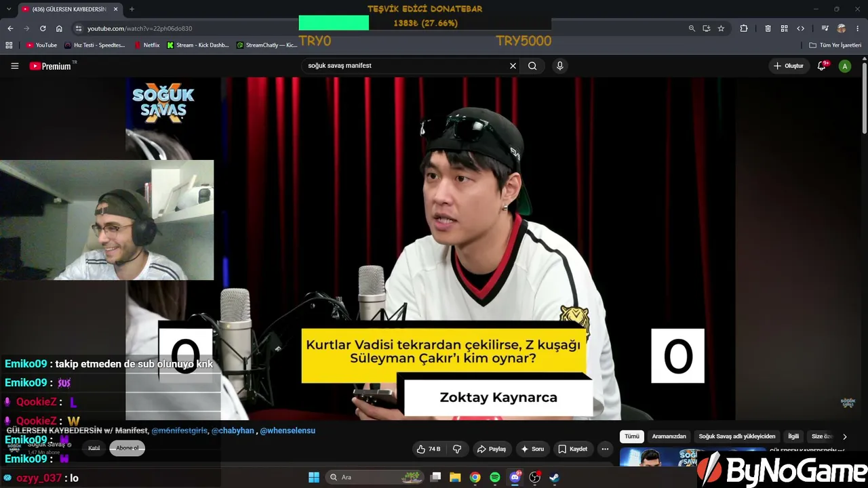Open the browser apps grid shortcut
Screen dimensions: 868x488
coord(9,45)
